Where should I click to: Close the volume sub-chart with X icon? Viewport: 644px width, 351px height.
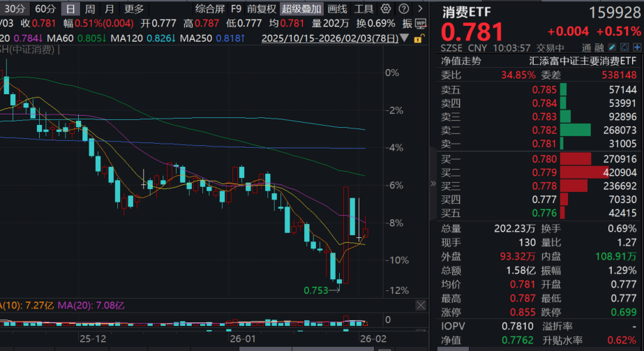point(420,306)
